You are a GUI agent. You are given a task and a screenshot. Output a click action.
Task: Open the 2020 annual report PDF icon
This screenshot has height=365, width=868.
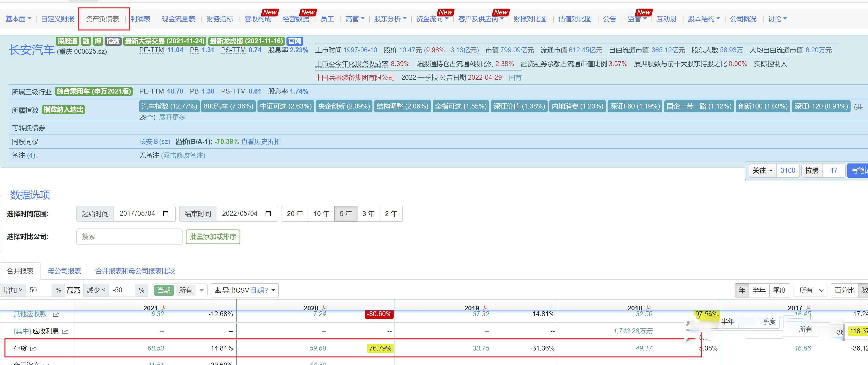(324, 308)
